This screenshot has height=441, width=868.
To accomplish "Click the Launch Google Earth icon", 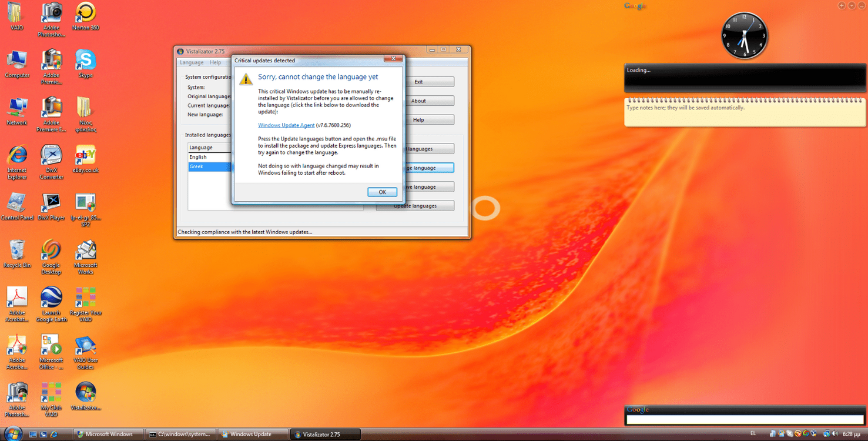I will point(51,305).
